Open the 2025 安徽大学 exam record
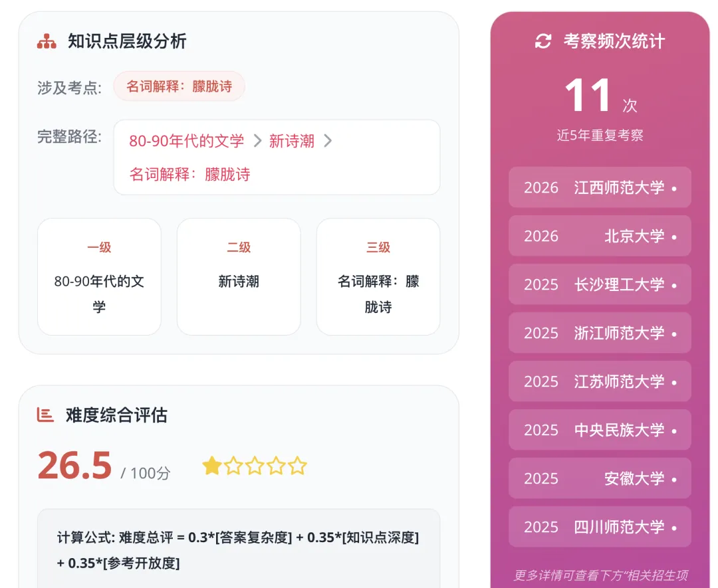This screenshot has width=718, height=588. point(600,478)
